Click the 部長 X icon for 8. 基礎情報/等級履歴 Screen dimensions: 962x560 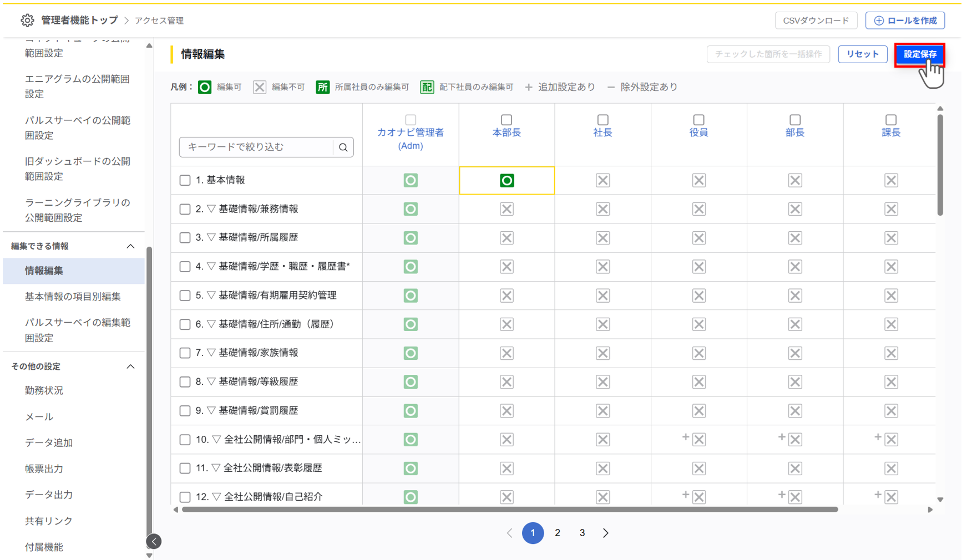click(795, 382)
